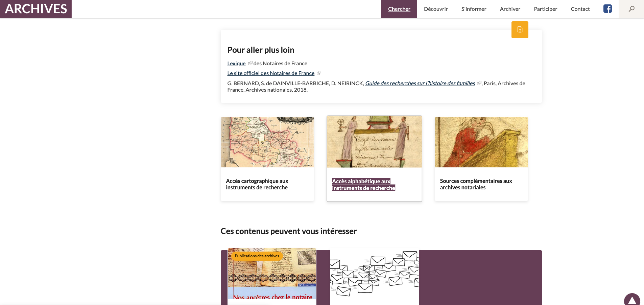Select the Publications des archives tag
The width and height of the screenshot is (644, 305).
257,256
